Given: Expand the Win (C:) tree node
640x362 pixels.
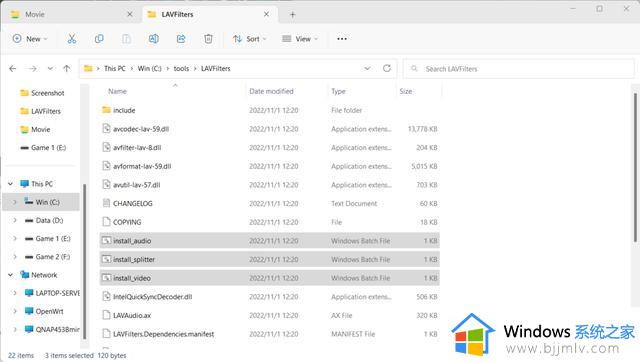Looking at the screenshot, I should [15, 202].
